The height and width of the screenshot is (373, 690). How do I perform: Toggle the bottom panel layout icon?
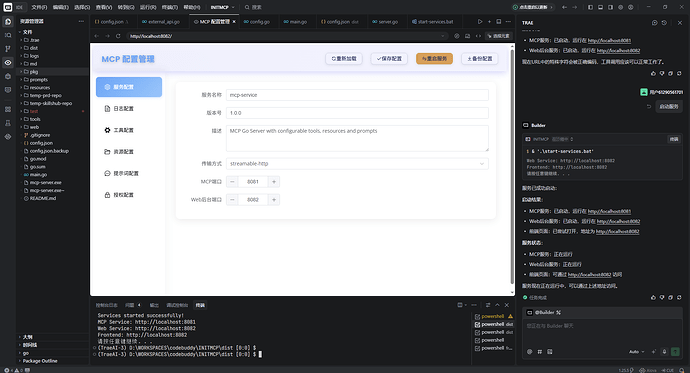[600, 7]
